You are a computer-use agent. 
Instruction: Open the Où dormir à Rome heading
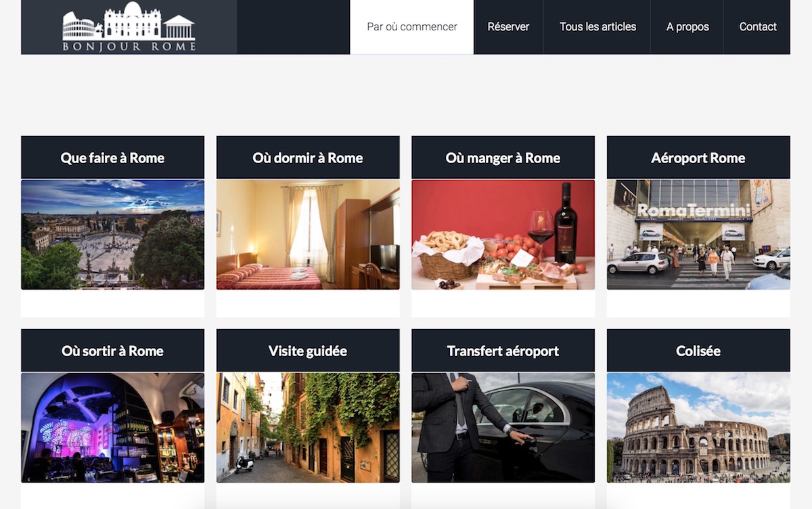[x=308, y=158]
